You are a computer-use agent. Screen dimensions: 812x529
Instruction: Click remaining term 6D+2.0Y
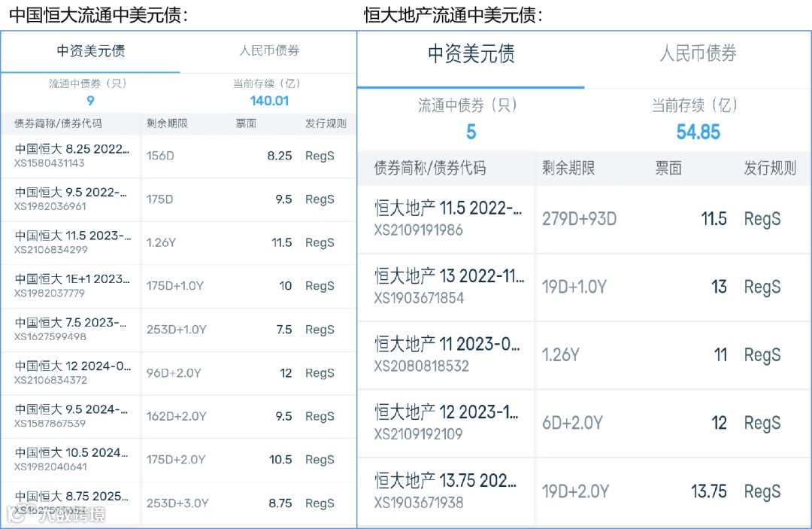(572, 424)
